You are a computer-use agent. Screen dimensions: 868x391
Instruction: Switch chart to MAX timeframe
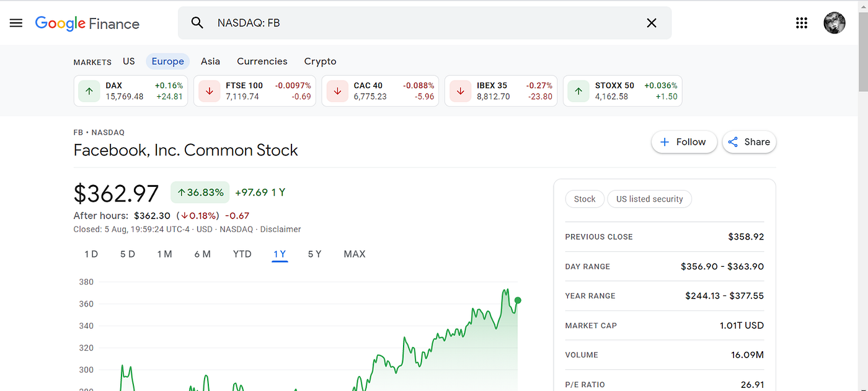354,254
